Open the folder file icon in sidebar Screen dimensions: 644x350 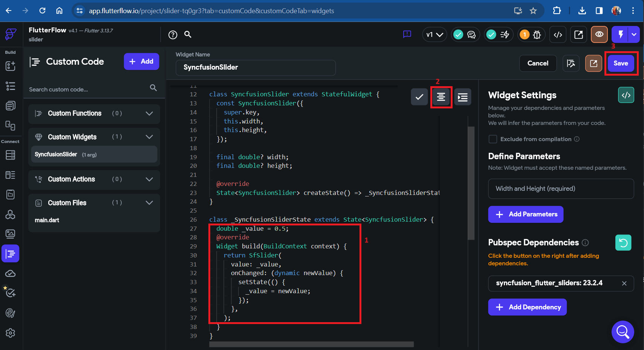click(11, 195)
